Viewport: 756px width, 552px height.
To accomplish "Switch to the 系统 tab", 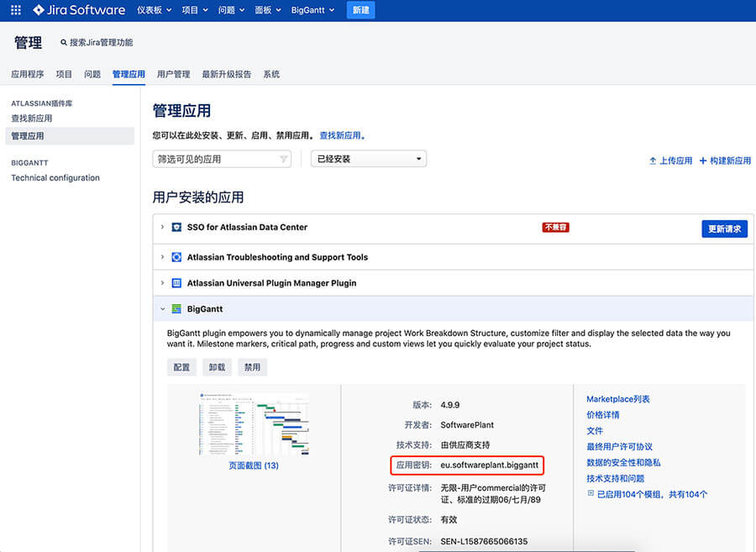I will pyautogui.click(x=271, y=74).
